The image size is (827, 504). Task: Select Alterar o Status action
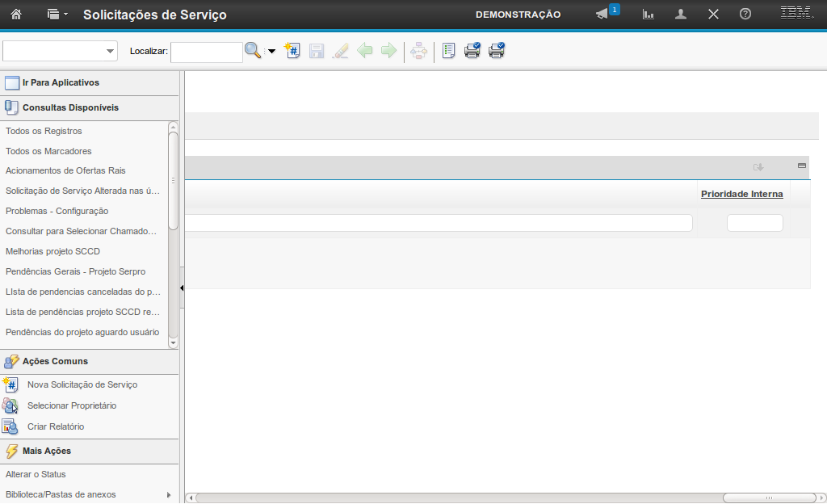36,474
